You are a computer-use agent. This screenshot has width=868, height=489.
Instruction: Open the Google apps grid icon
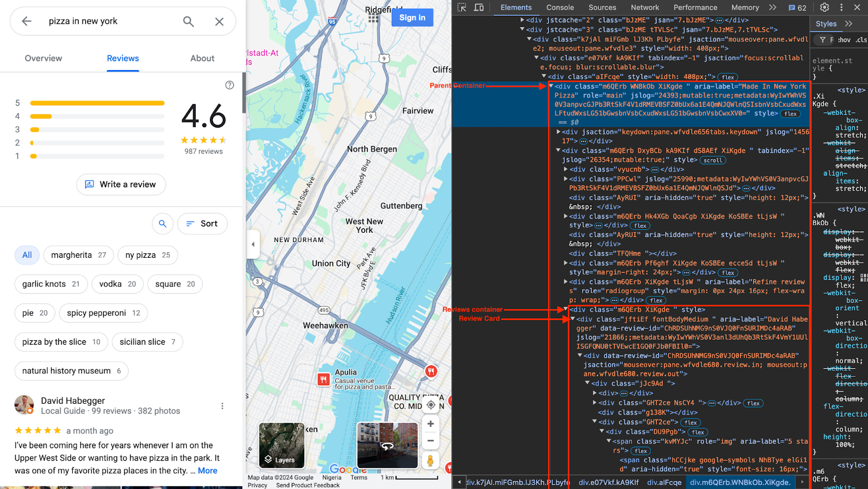373,17
